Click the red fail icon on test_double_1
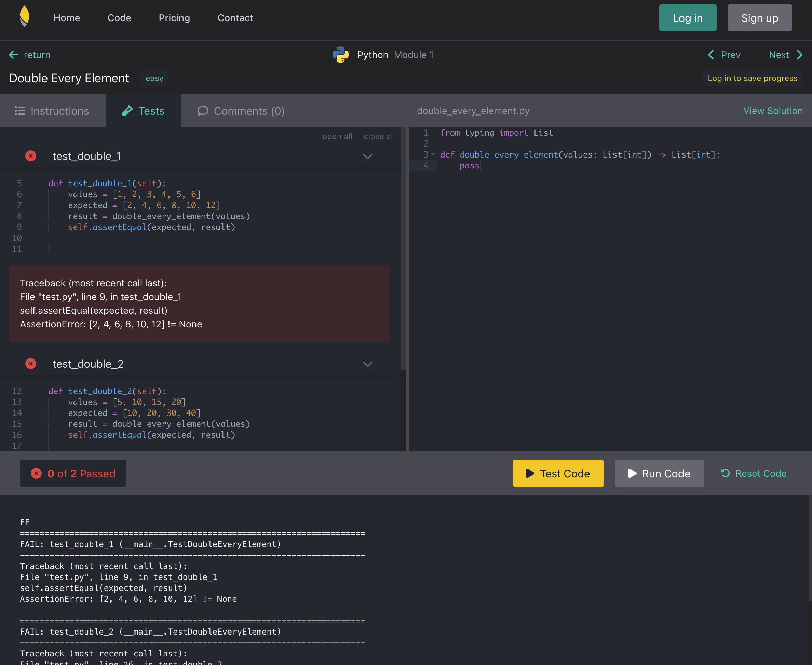The image size is (812, 665). [31, 156]
